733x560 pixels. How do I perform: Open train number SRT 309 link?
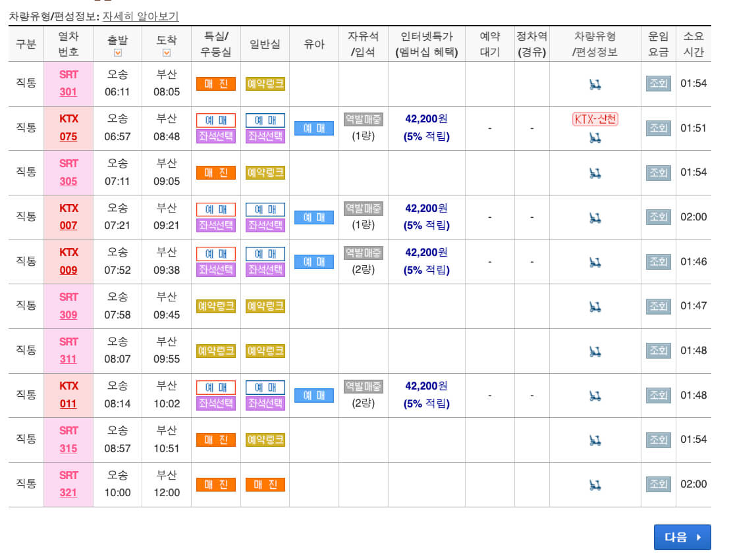click(68, 315)
